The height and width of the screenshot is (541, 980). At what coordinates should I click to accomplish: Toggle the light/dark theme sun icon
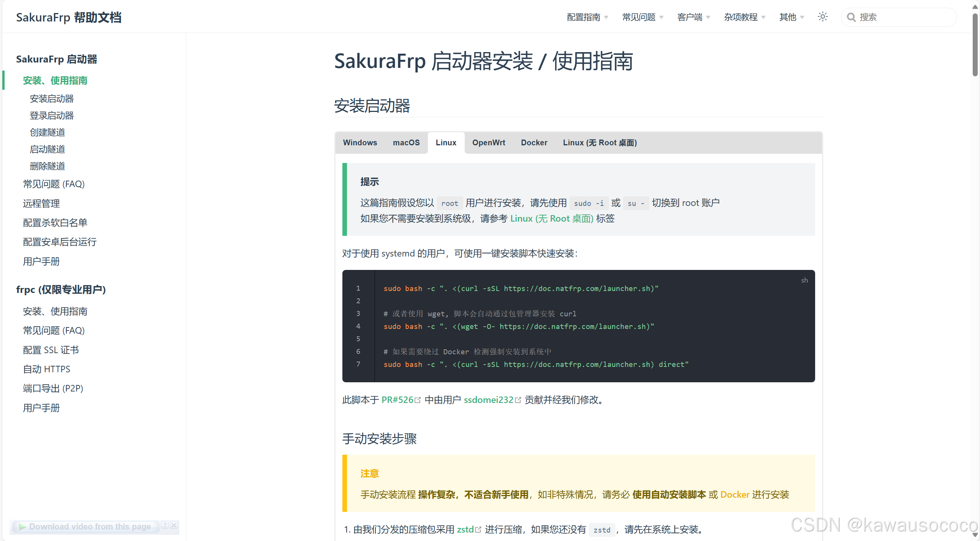(x=823, y=17)
